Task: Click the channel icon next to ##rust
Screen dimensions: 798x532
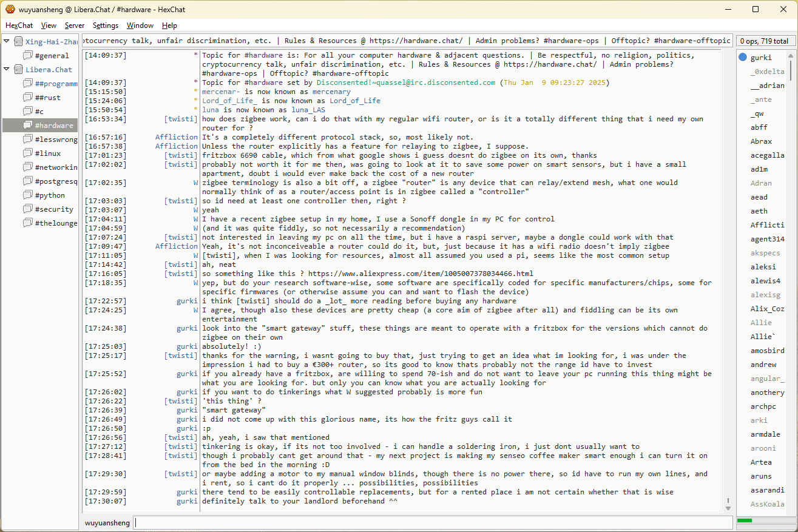Action: point(28,98)
